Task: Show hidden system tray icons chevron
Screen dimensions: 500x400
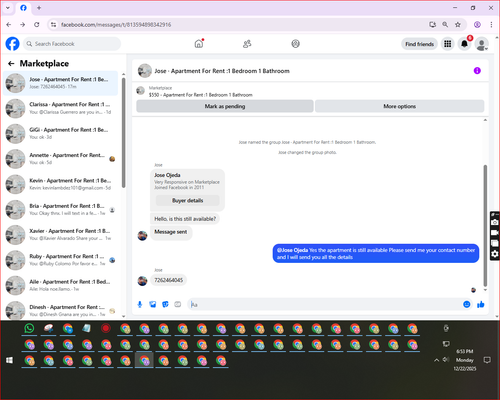Action: (436, 360)
